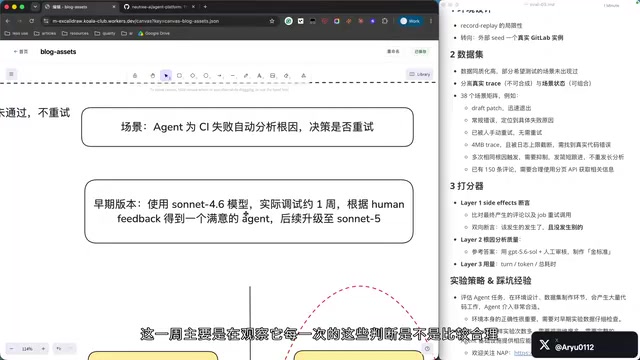Open the more tools shapes icon
Screen dimensions: 640x360
coord(303,76)
